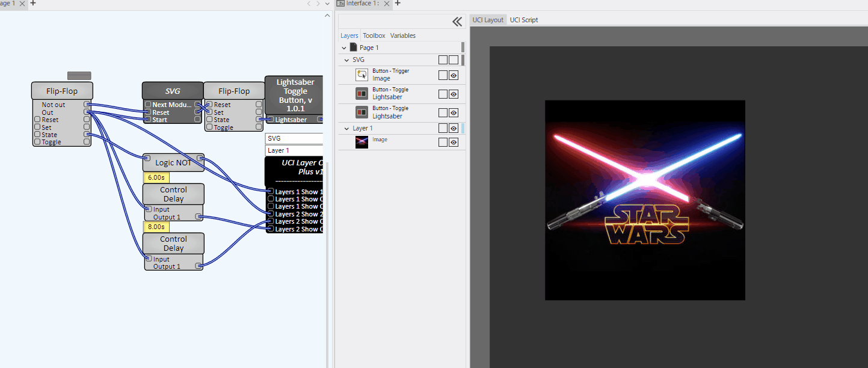Select the Lightsaber Toggle Button block title
Screen dimensions: 868x368
pyautogui.click(x=295, y=96)
